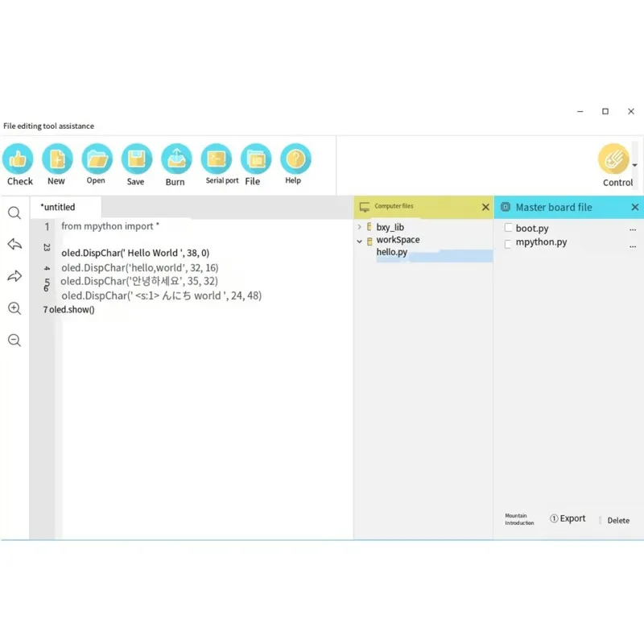Screen dimensions: 644x644
Task: Click the search magnifier in left sidebar
Action: pos(14,213)
